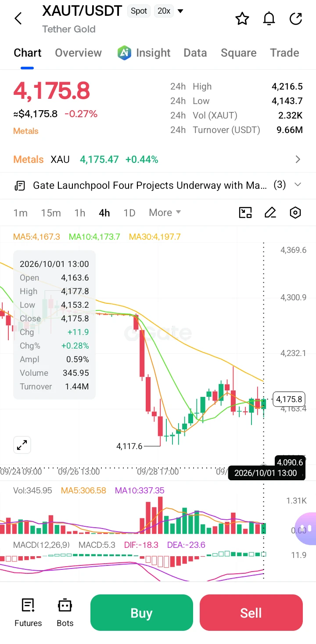316x644 pixels.
Task: Tap the share icon
Action: pyautogui.click(x=296, y=18)
